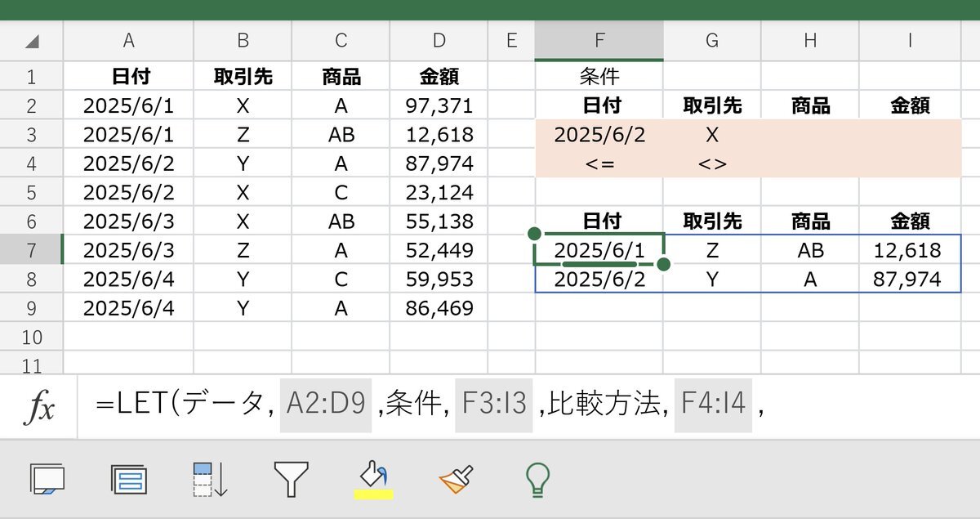Click empty condition cell H3

(x=810, y=134)
